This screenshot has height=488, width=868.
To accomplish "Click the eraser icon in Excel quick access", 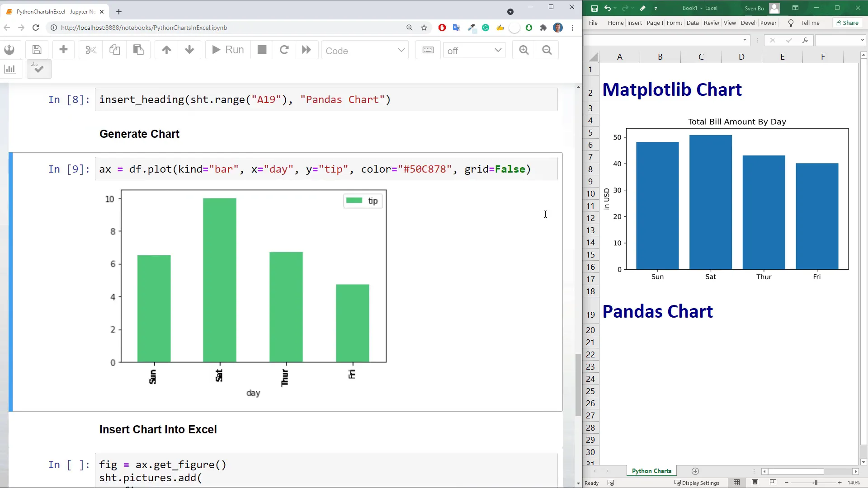I will tap(642, 8).
